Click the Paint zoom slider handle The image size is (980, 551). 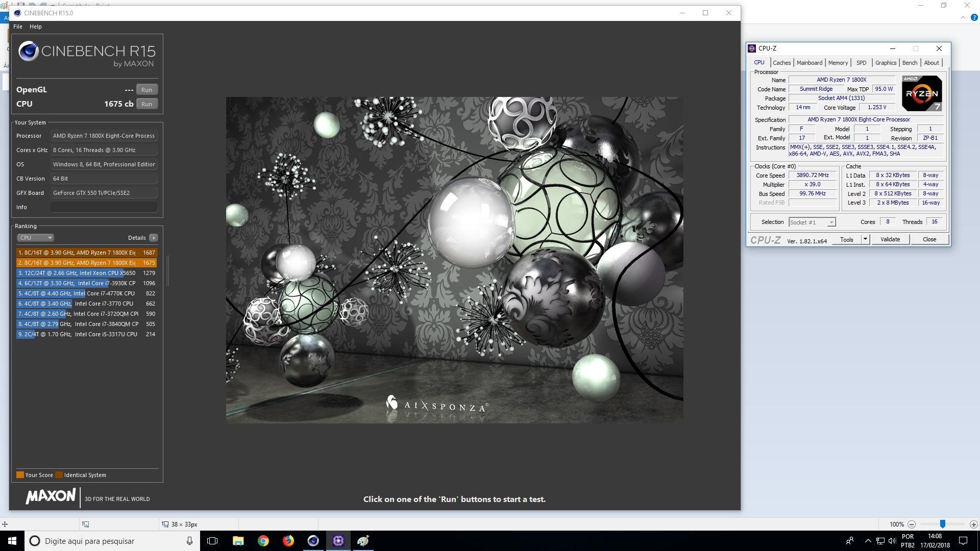(x=943, y=524)
